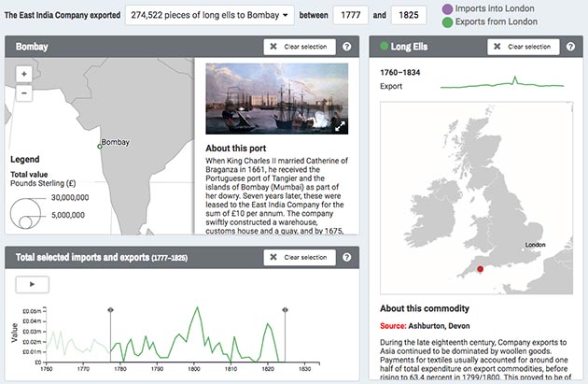Toggle Imports into London legend
This screenshot has height=384, width=588.
pyautogui.click(x=447, y=8)
